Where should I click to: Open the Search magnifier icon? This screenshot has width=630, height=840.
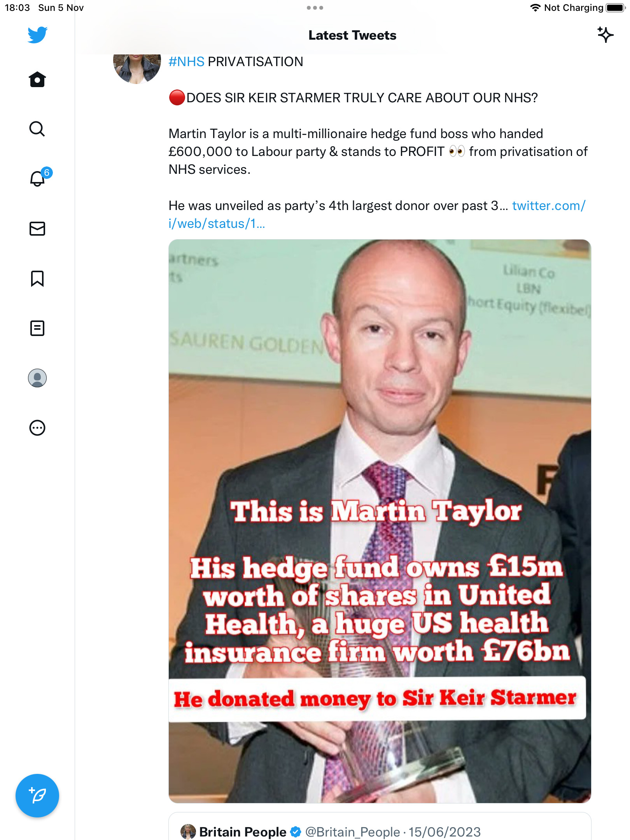(37, 129)
